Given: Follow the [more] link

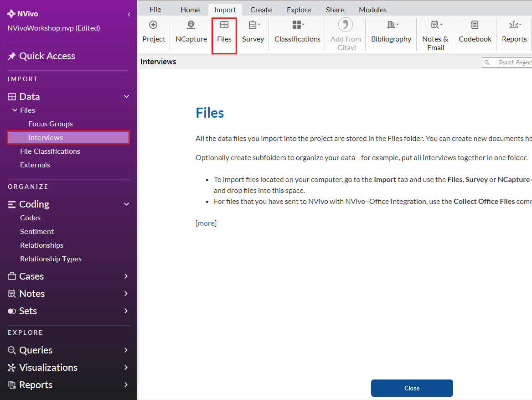Looking at the screenshot, I should [x=206, y=223].
